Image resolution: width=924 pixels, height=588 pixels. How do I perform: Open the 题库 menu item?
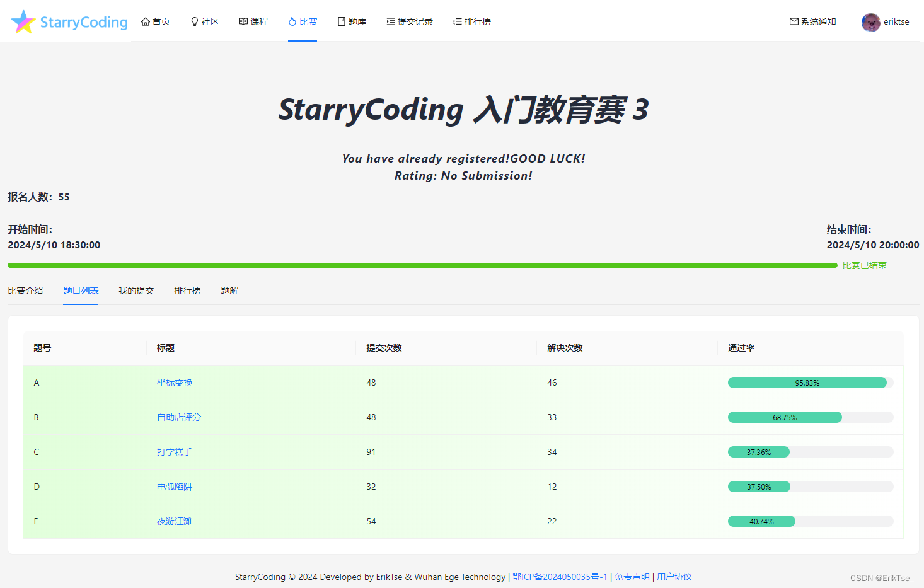[x=352, y=21]
